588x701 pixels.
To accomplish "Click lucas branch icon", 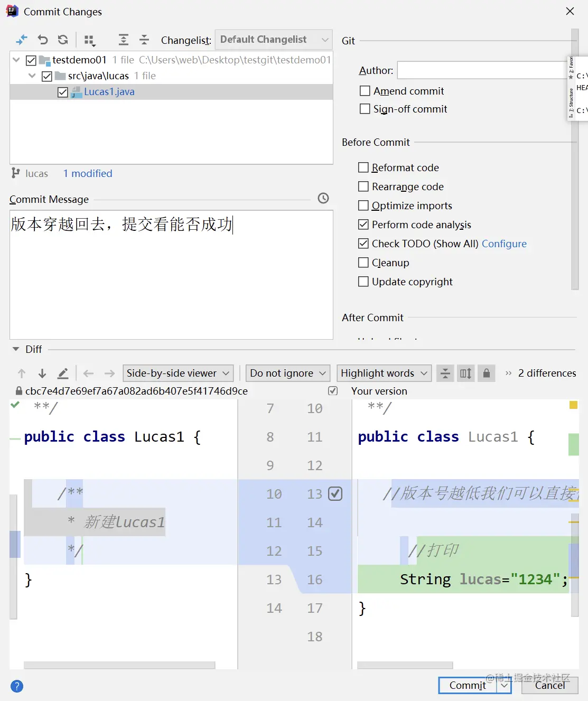I will pos(16,173).
